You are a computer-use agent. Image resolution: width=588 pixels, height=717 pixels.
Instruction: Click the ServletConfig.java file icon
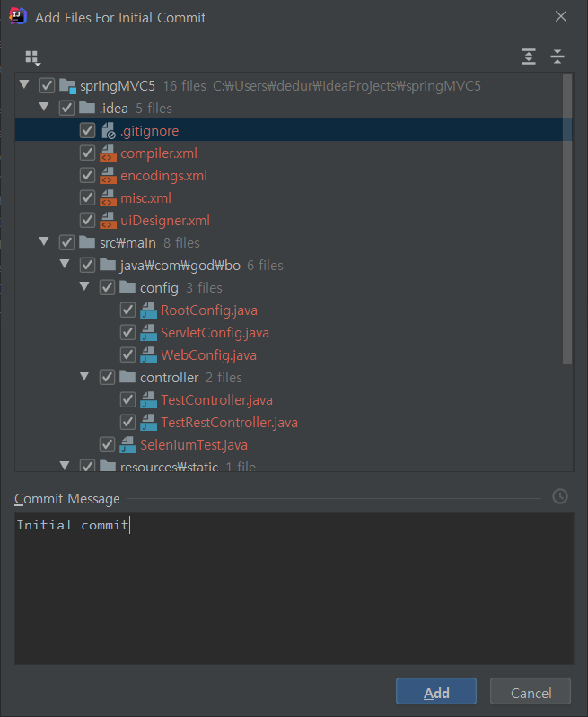point(148,332)
